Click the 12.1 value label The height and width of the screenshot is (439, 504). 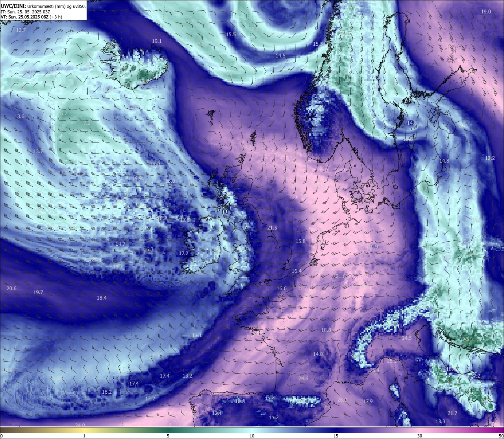click(217, 413)
